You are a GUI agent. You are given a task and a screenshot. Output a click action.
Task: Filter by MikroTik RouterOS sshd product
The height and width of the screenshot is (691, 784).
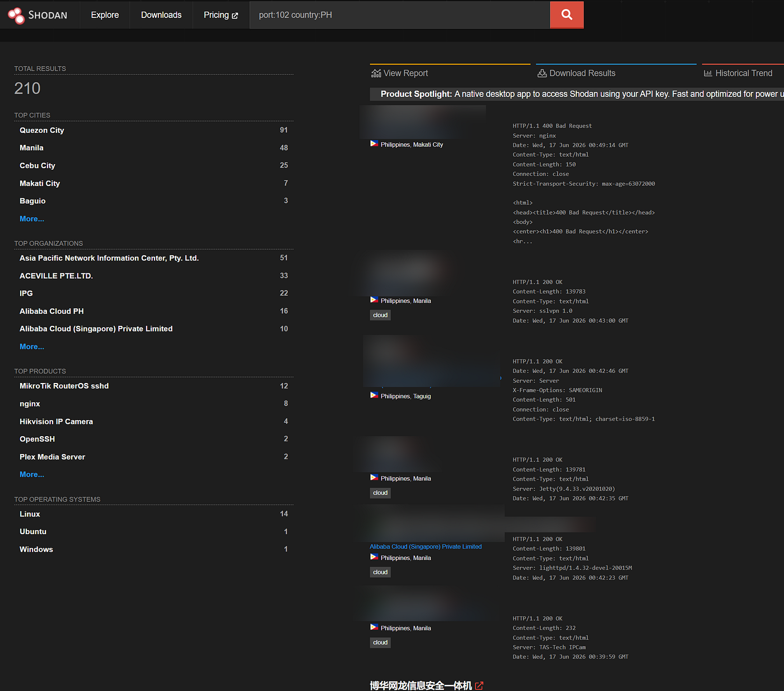pos(64,386)
